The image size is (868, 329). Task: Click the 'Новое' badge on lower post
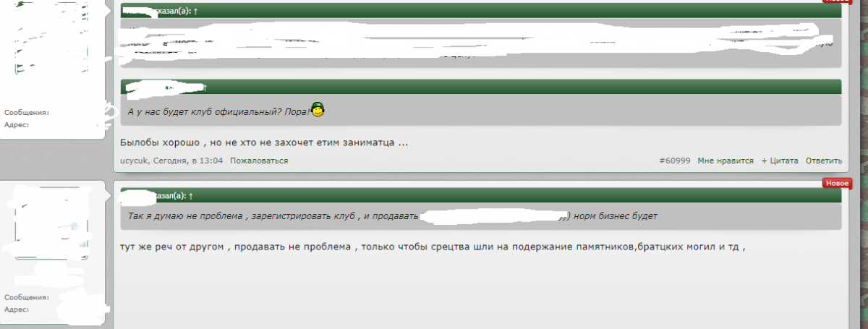pyautogui.click(x=837, y=184)
